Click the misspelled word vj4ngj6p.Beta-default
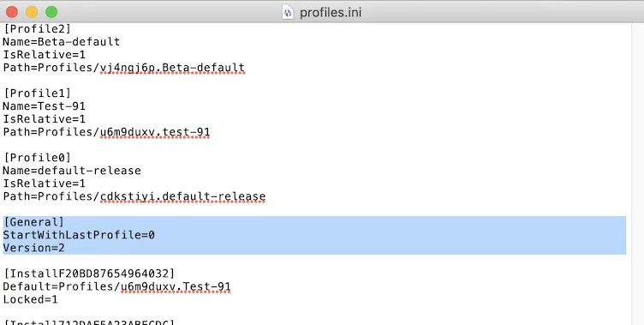 (x=172, y=68)
